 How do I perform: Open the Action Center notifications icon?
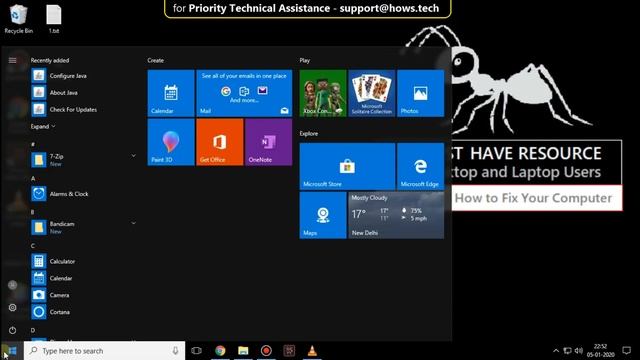click(x=627, y=351)
